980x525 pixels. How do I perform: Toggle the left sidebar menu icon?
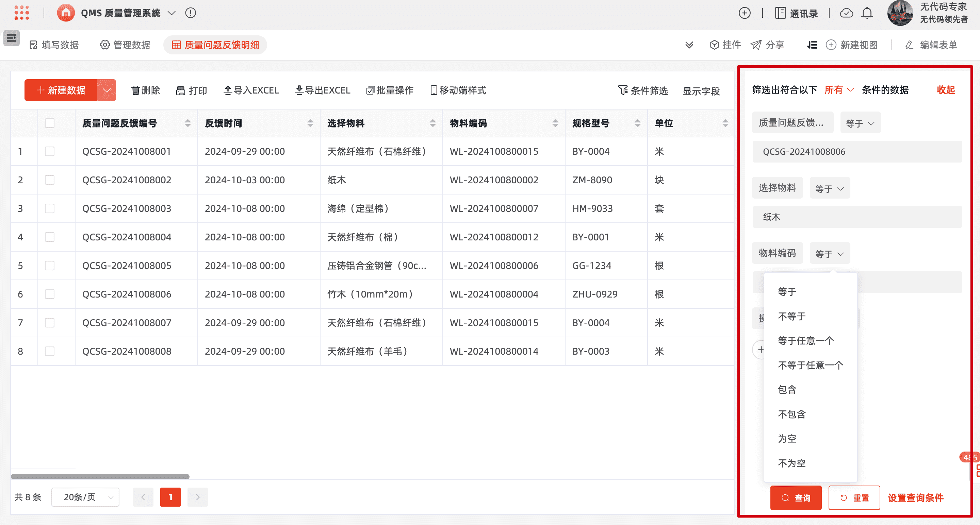point(12,38)
